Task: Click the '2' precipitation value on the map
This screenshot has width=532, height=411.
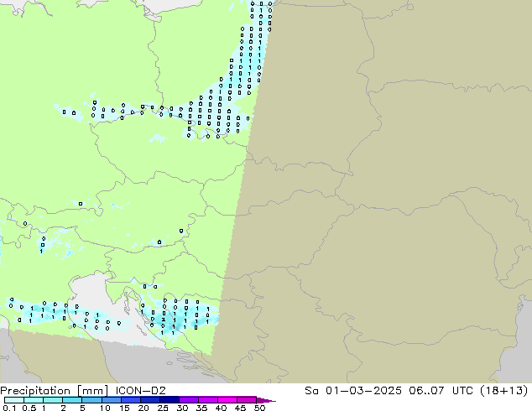Action: [164, 320]
